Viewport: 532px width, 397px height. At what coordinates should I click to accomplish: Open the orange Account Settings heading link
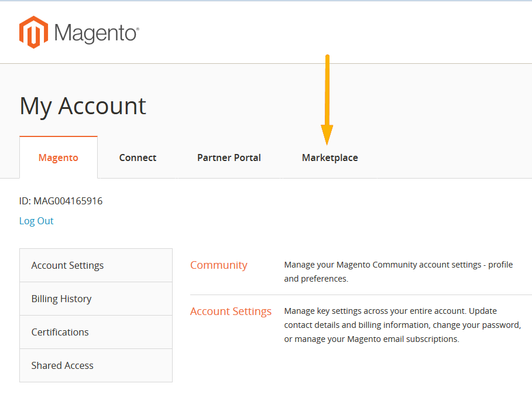coord(231,311)
